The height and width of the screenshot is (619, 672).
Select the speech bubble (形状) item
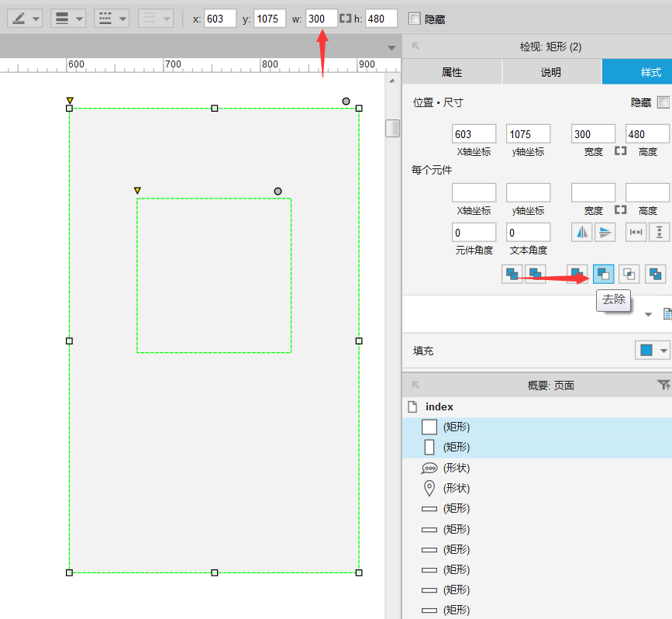pos(537,468)
